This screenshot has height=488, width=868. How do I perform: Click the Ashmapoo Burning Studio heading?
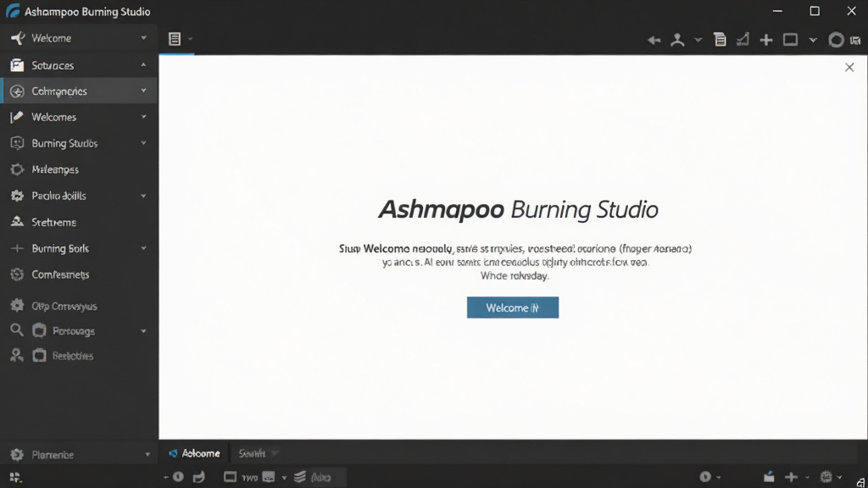(x=518, y=210)
